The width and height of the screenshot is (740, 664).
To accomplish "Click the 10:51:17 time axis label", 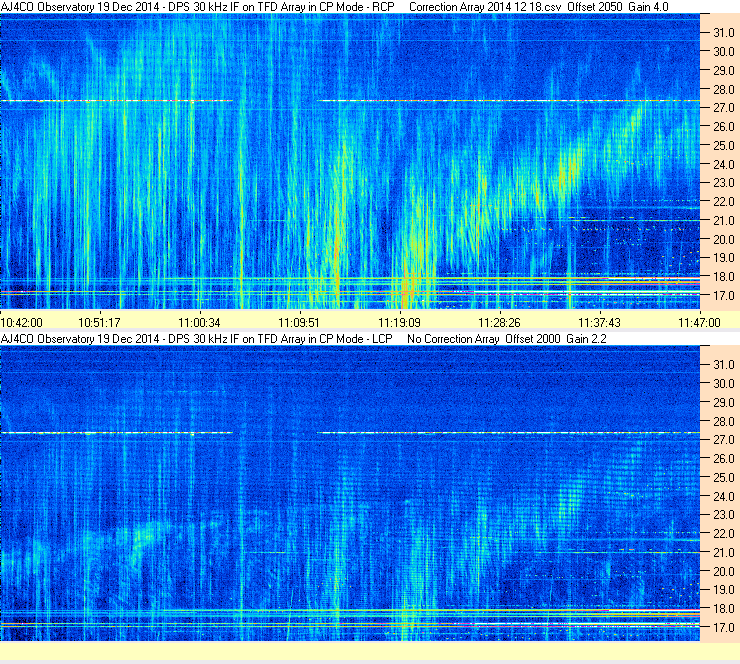I will click(99, 323).
